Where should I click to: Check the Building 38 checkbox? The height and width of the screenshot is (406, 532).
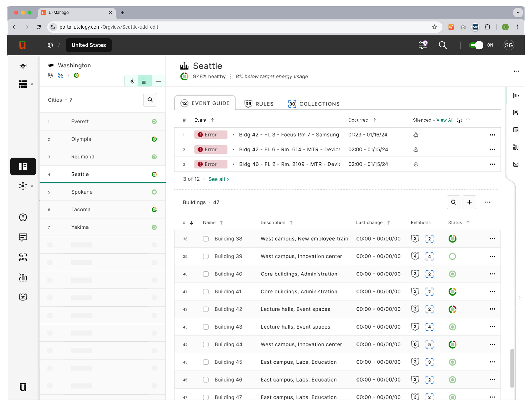[x=206, y=239]
